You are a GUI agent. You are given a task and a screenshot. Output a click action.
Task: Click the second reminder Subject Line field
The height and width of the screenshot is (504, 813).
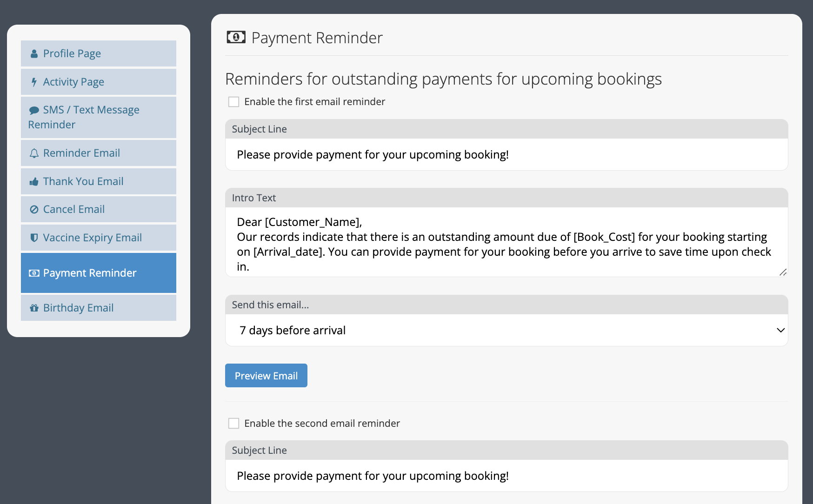(x=506, y=476)
